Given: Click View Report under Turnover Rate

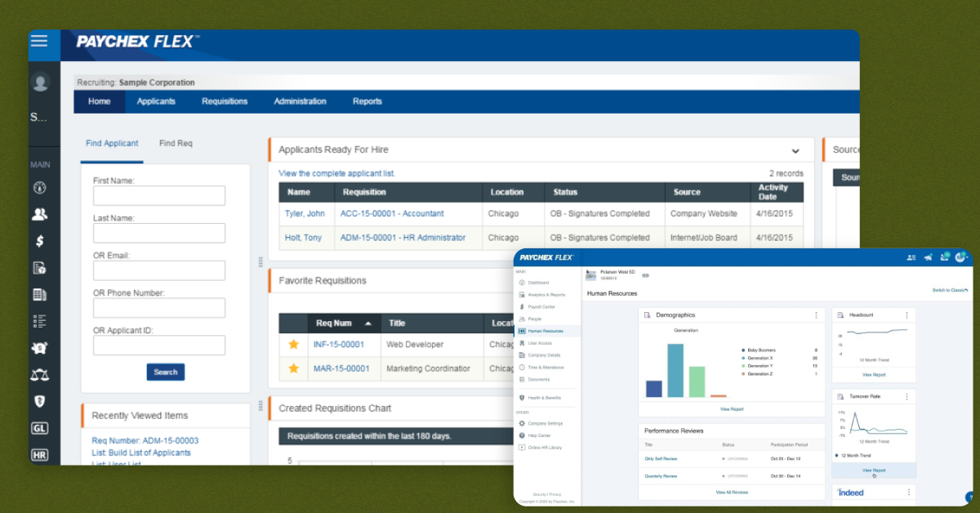Looking at the screenshot, I should click(874, 471).
